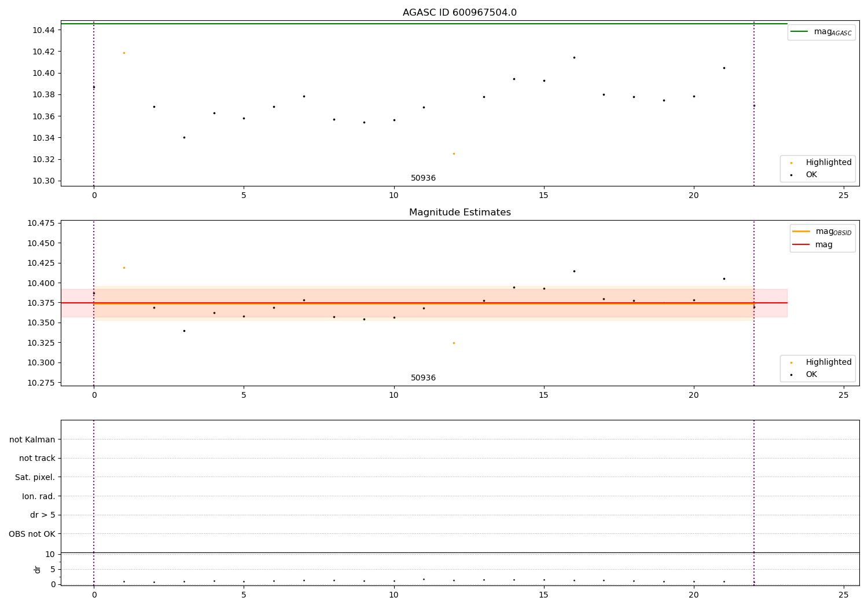
Task: Click the 10.350 y-tick label
Action: [41, 323]
